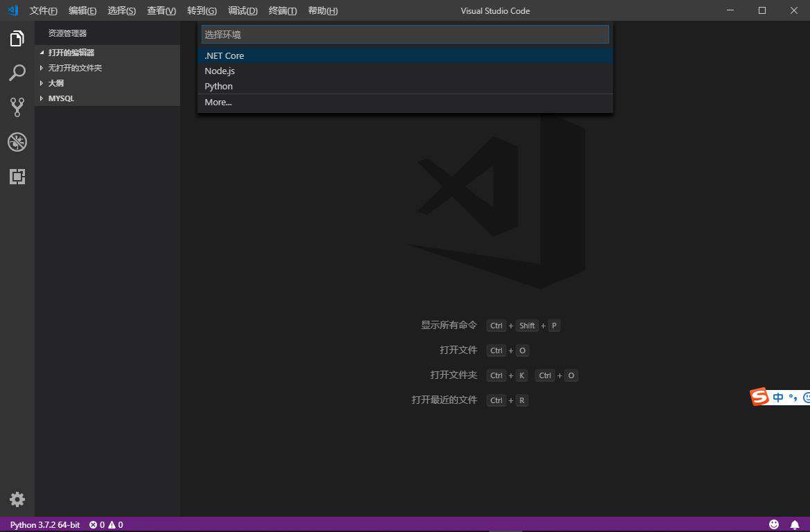The image size is (810, 532).
Task: Click the warnings triangle in status bar
Action: [x=112, y=525]
